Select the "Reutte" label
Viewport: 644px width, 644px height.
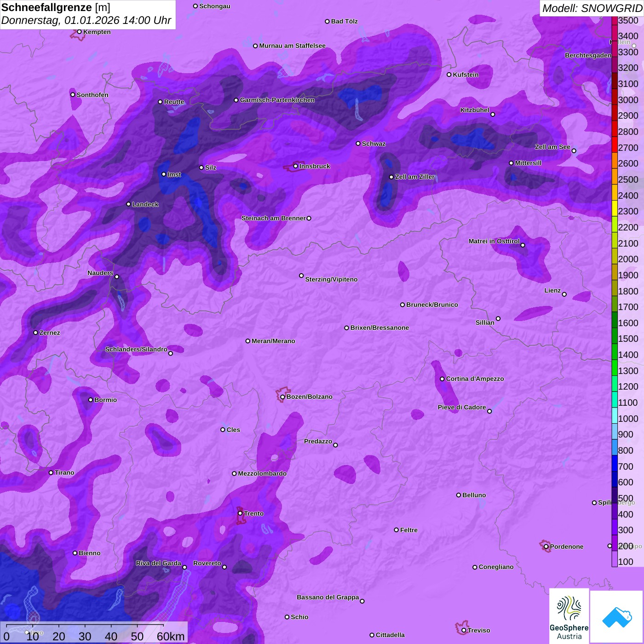coord(174,102)
